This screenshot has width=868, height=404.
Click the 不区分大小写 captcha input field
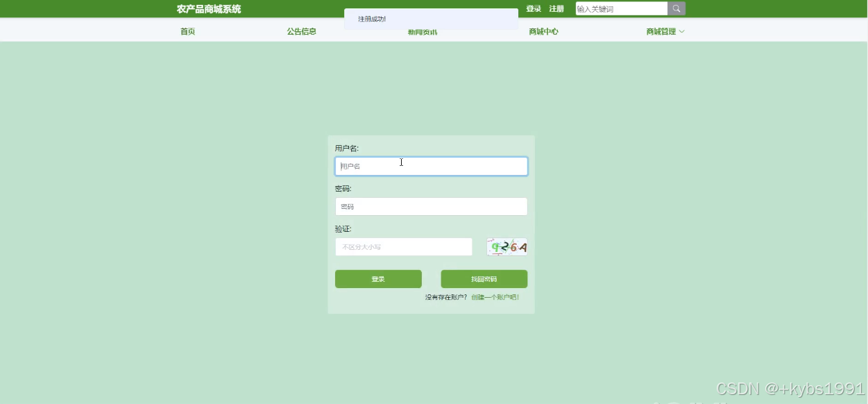point(403,246)
